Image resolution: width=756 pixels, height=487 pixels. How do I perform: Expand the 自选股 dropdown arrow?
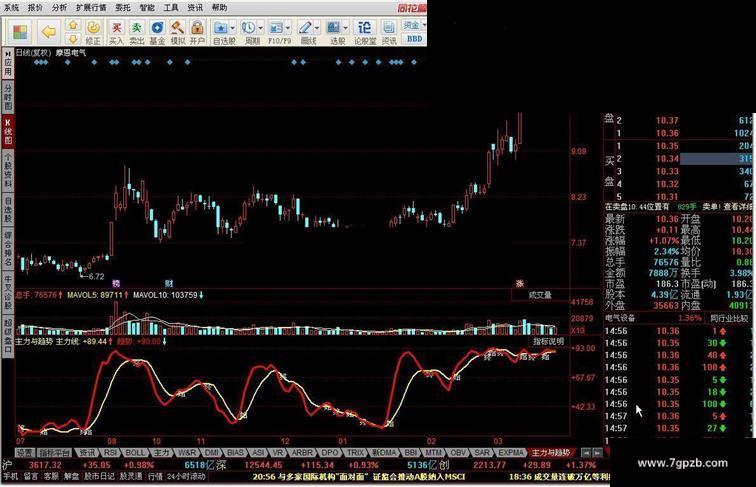[232, 28]
